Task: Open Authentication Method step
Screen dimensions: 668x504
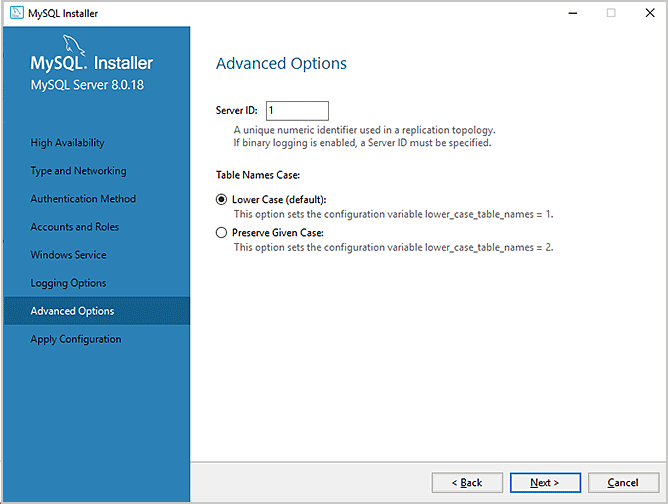Action: 83,199
